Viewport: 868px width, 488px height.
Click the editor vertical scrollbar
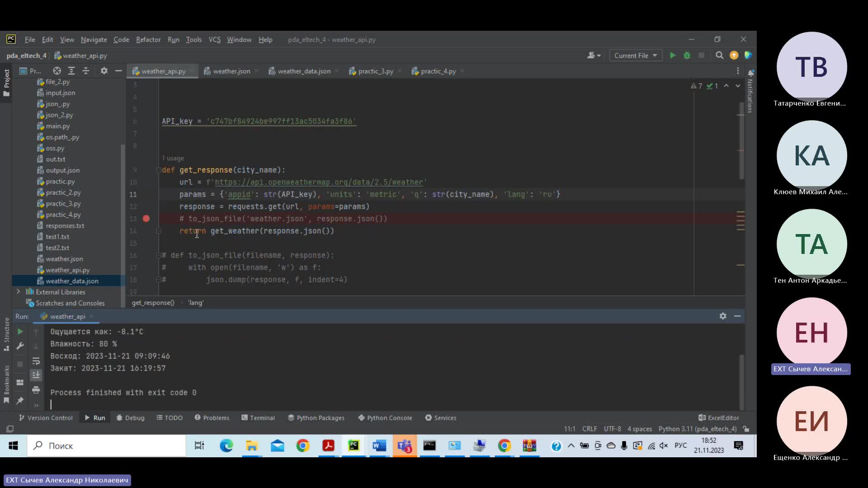pos(741,140)
